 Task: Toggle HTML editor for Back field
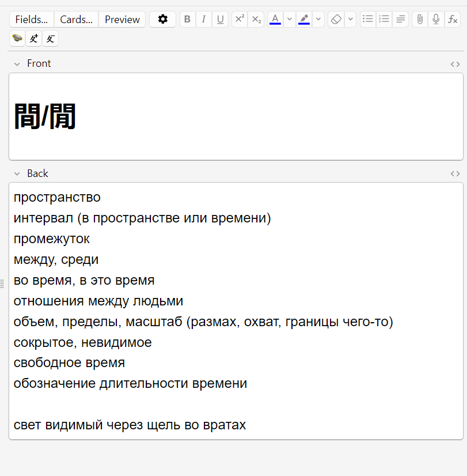[x=455, y=174]
